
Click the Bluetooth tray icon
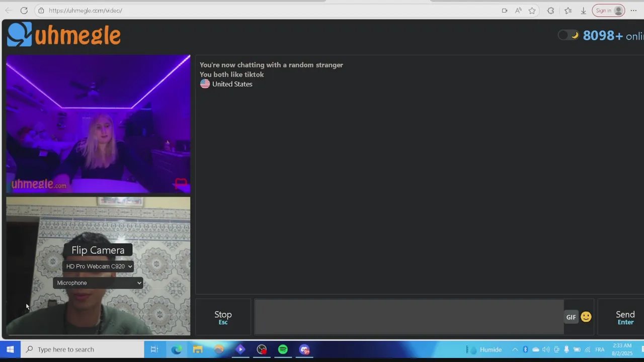tap(525, 349)
